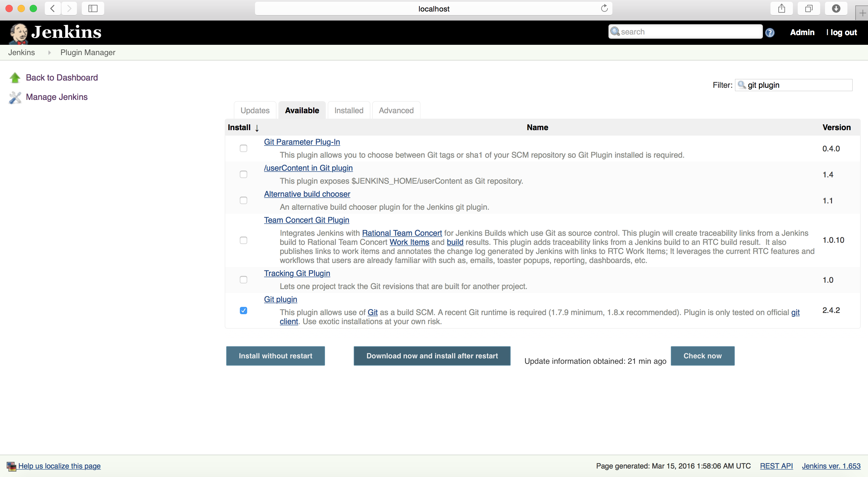
Task: Click Jenkins breadcrumb link
Action: click(22, 53)
